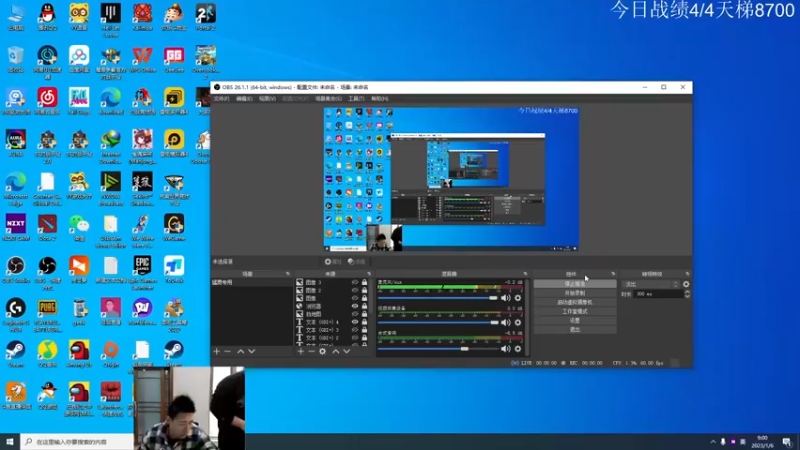Screen dimensions: 800x450
Task: Click the taskbar clock showing 9:00
Action: pos(761,442)
